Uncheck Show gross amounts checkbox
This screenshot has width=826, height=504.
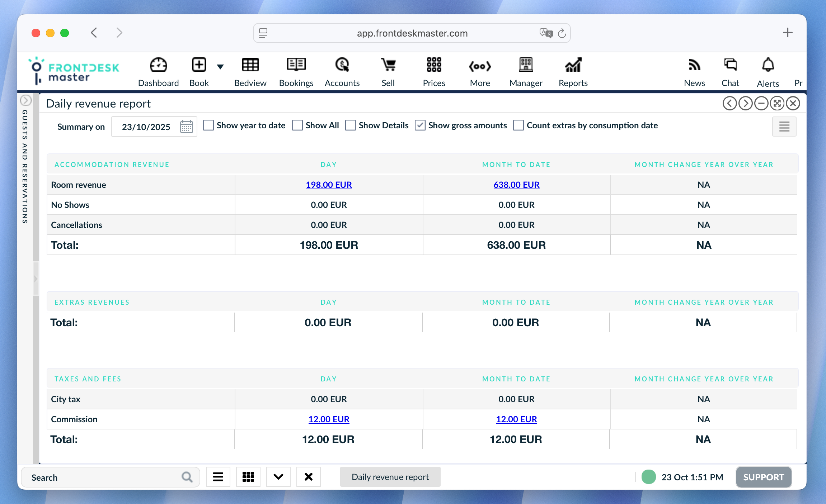point(420,125)
